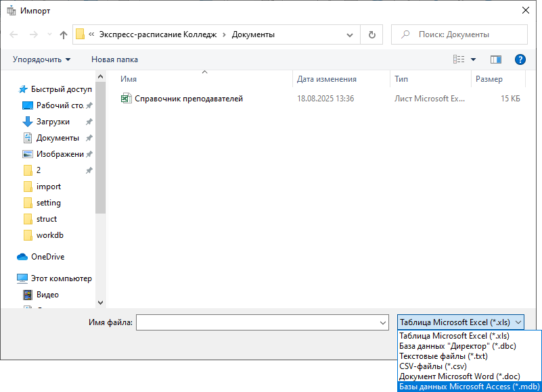Click the view layout icon
542x392 pixels.
click(459, 59)
